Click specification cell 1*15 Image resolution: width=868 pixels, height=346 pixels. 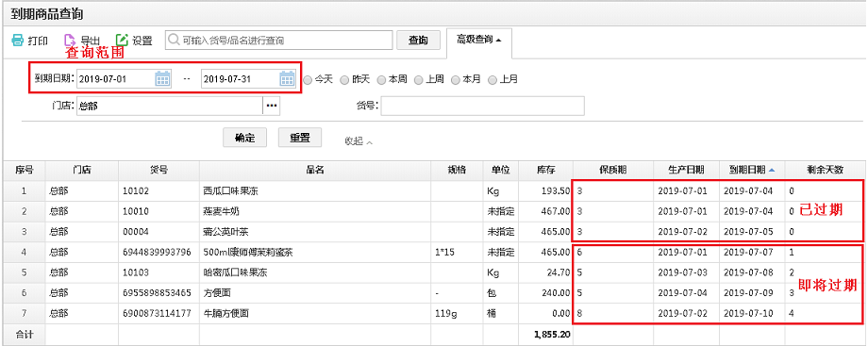444,253
